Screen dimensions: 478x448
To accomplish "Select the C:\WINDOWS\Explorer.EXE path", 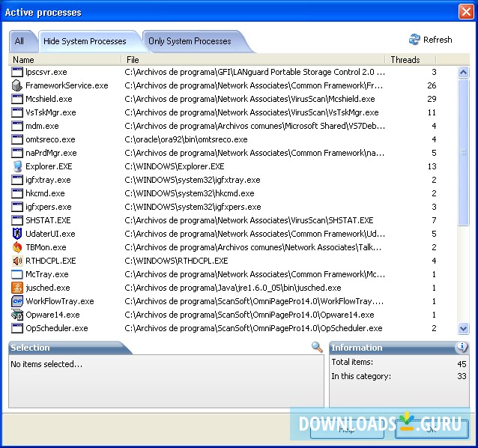I will point(175,166).
